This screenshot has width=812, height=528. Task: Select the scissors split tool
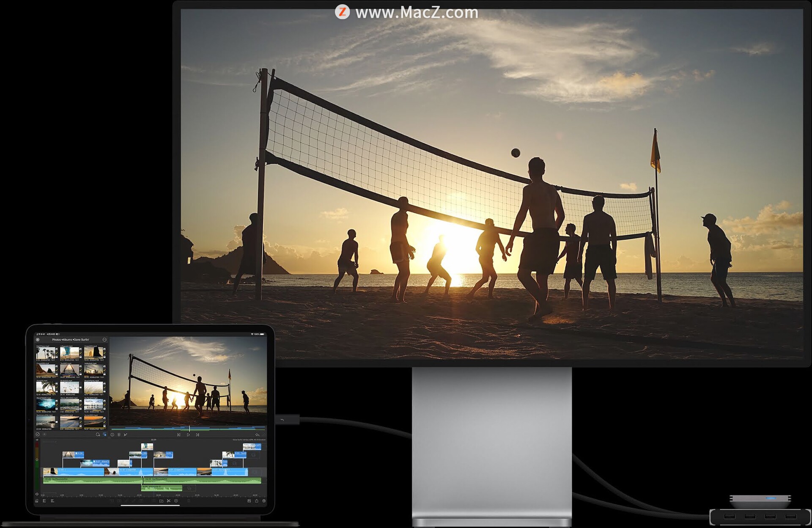[x=168, y=501]
